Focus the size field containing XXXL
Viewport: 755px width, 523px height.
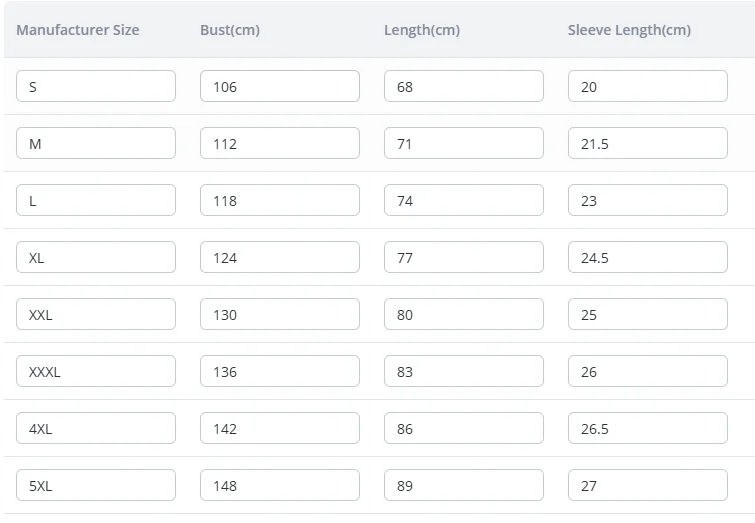point(96,371)
